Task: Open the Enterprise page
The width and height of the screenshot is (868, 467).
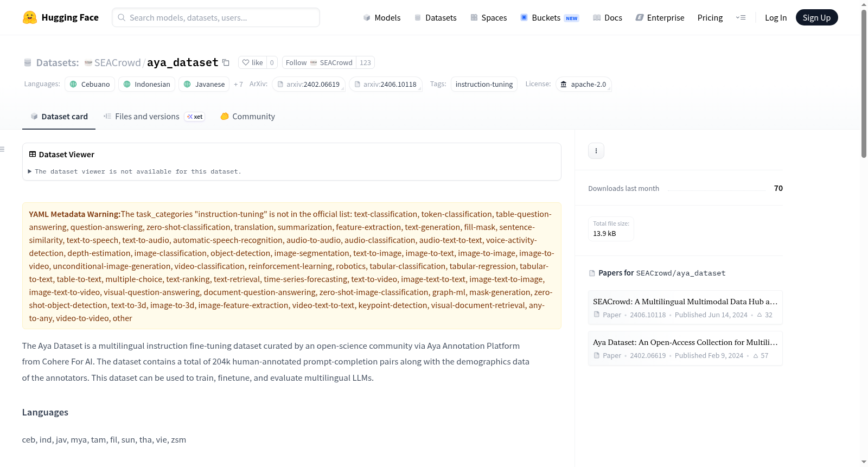Action: pyautogui.click(x=660, y=17)
